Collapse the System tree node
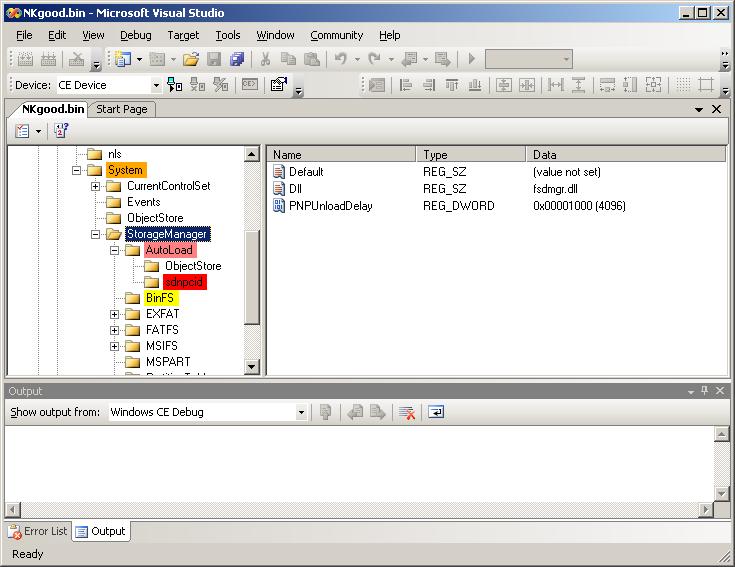The width and height of the screenshot is (735, 567). pos(76,170)
